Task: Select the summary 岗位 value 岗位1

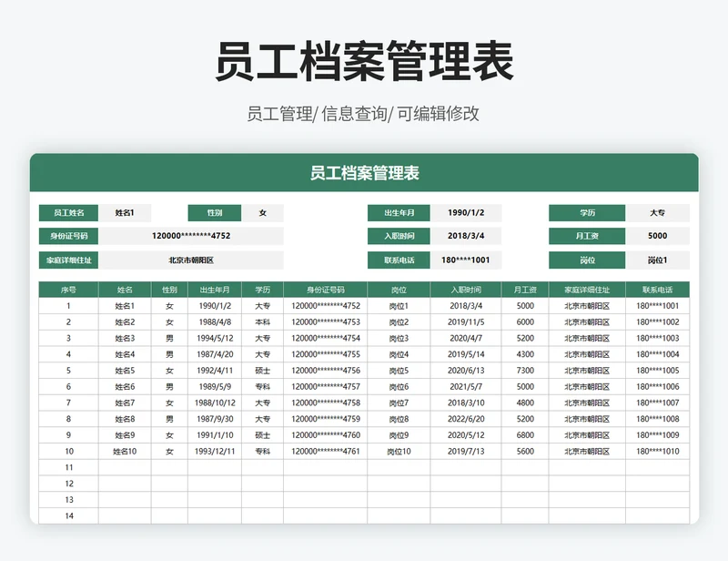Action: coord(657,260)
